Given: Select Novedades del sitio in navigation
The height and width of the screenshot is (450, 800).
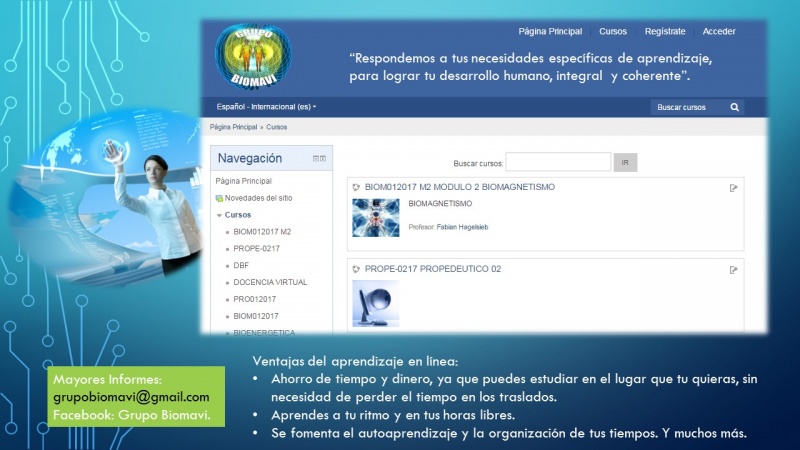Looking at the screenshot, I should tap(258, 198).
